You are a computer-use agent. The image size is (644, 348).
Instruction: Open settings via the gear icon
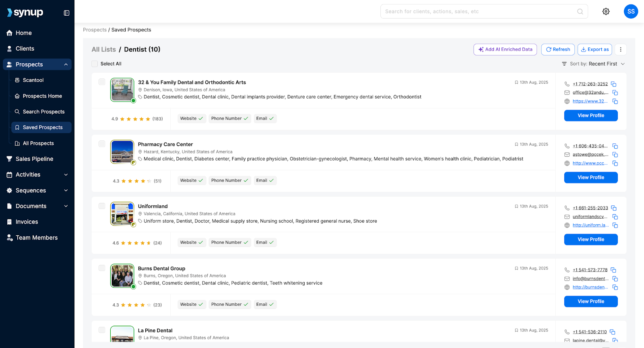[x=606, y=11]
